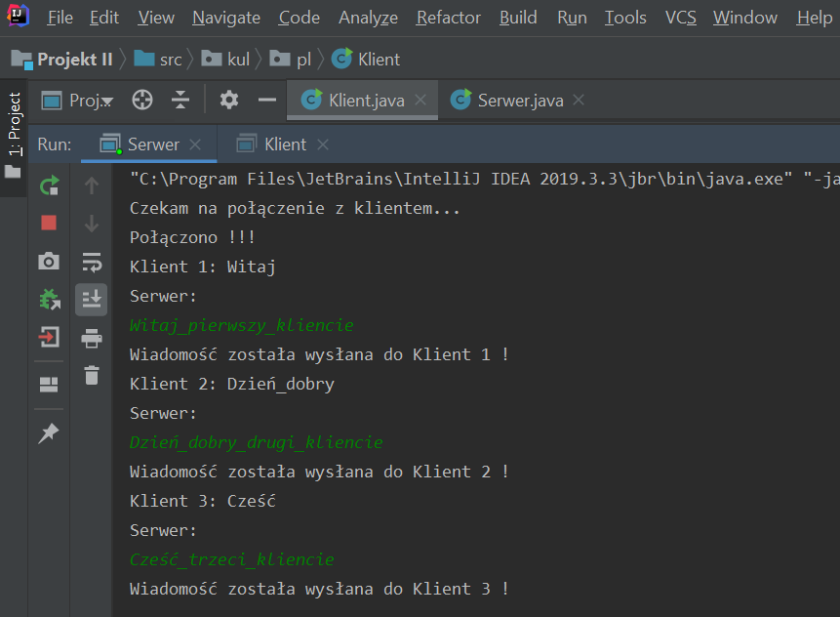Click the src breadcrumb folder
This screenshot has width=840, height=617.
[158, 59]
